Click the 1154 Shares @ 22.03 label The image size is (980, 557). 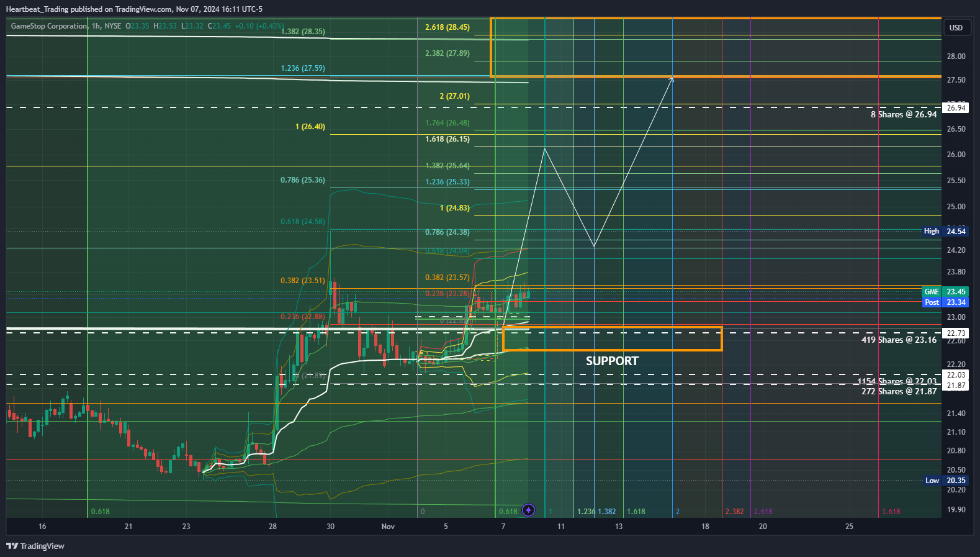pos(897,381)
